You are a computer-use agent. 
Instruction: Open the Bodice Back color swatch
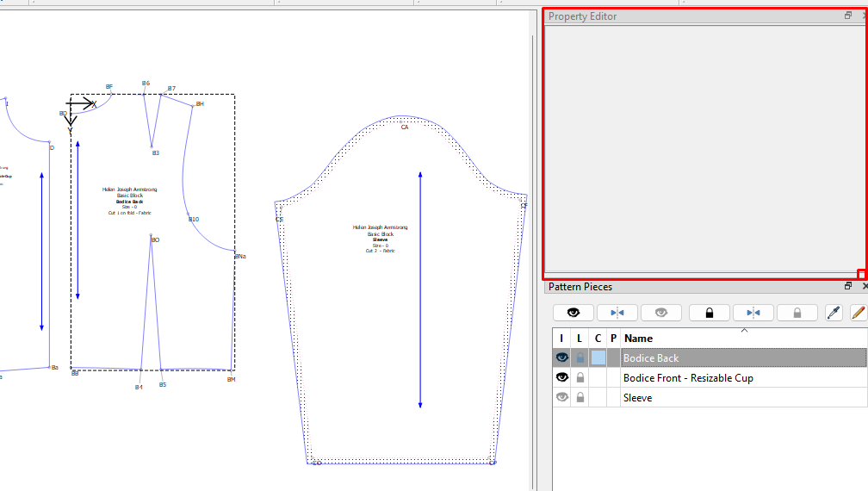pos(598,357)
